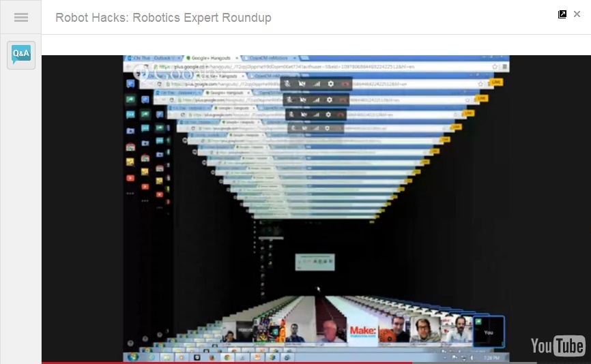Click the Robot Hacks: Robotics Expert Roundup title
This screenshot has height=364, width=591.
point(163,18)
